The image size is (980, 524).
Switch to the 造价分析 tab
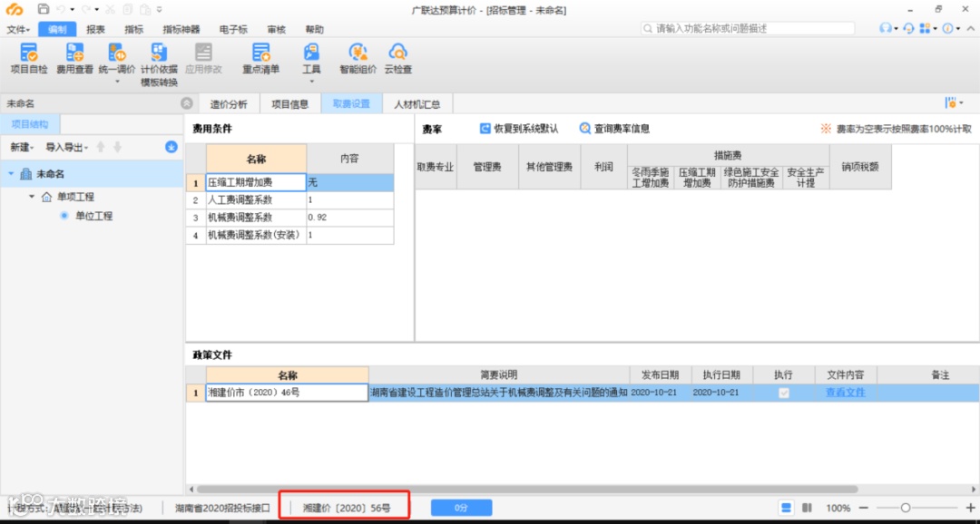click(x=228, y=103)
